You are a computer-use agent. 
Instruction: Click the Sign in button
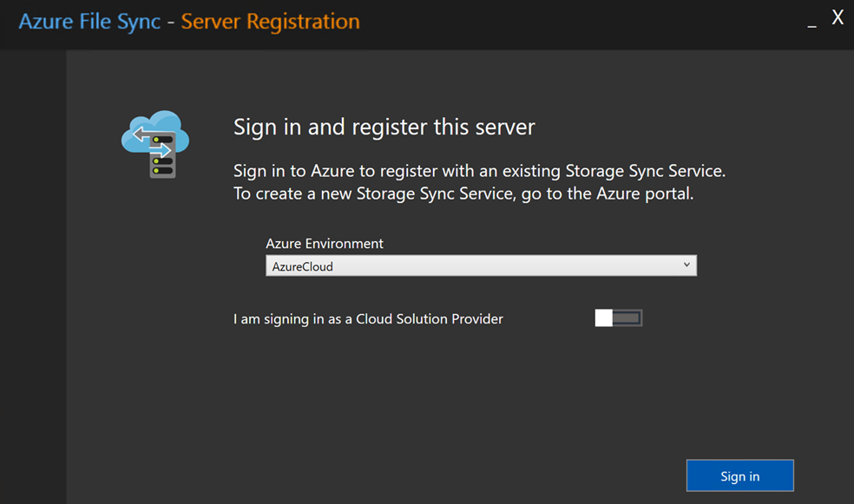pos(739,475)
